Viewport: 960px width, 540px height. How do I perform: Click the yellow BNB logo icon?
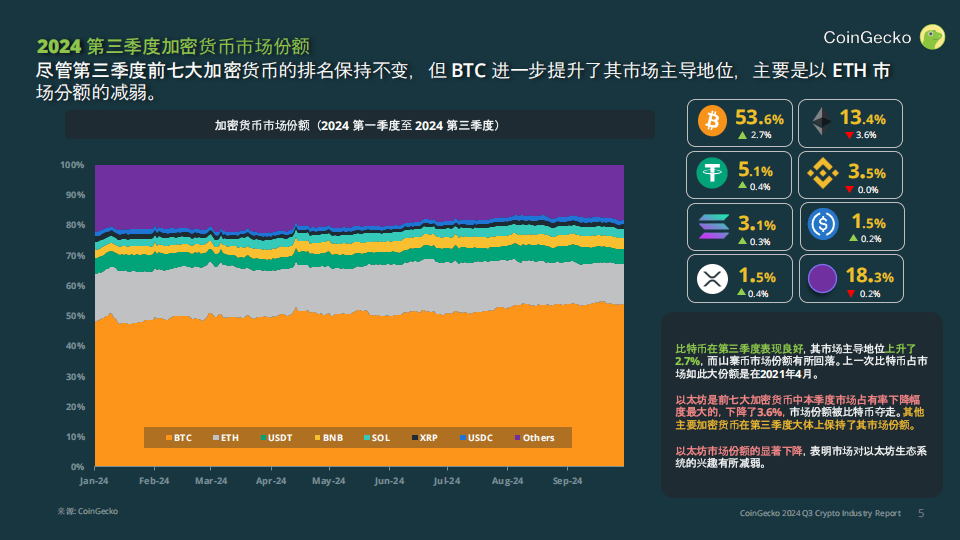822,174
